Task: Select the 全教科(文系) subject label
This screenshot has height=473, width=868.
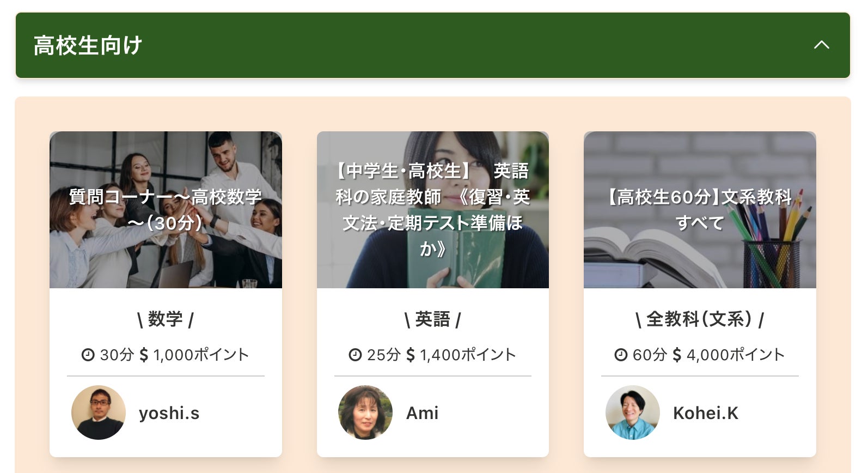Action: (700, 319)
